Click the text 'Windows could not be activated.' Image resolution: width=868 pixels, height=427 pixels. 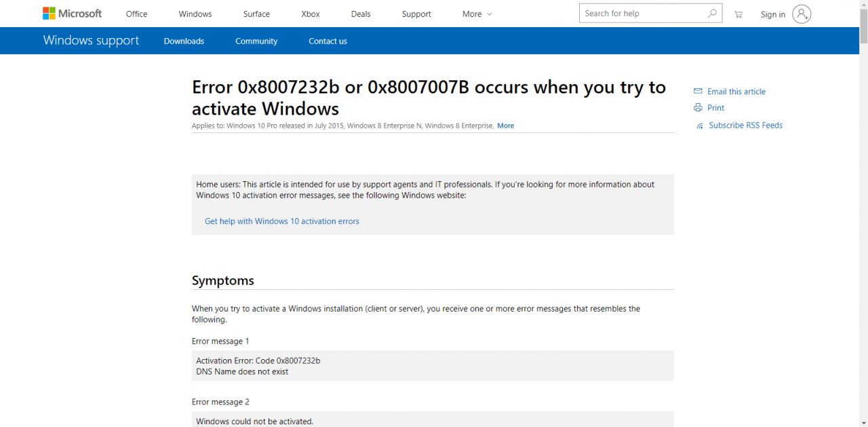click(x=255, y=422)
